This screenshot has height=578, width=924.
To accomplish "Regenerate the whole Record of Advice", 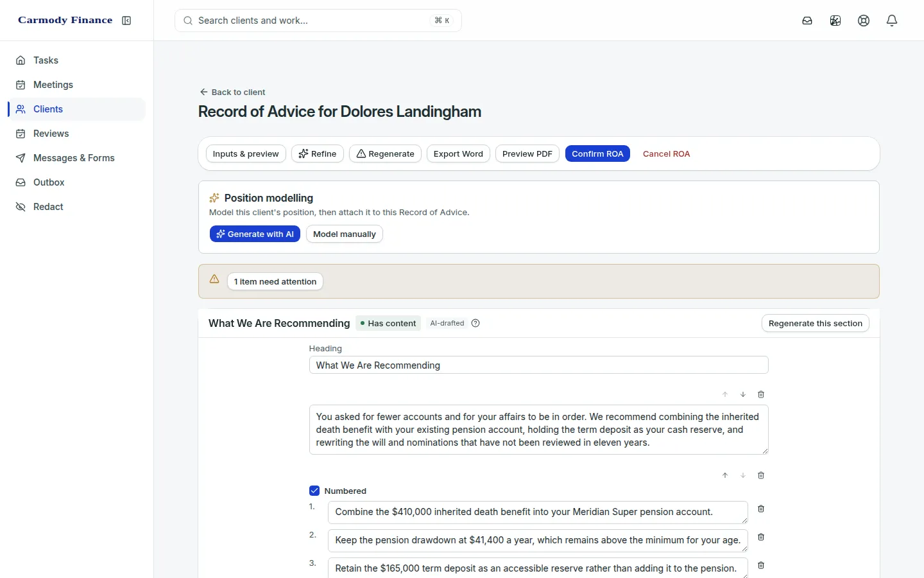I will tap(385, 153).
